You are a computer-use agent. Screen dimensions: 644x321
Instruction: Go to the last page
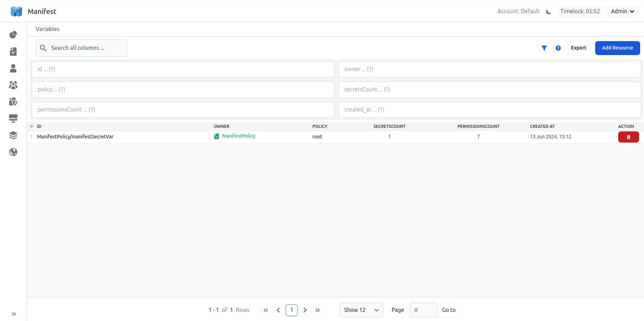[x=317, y=310]
